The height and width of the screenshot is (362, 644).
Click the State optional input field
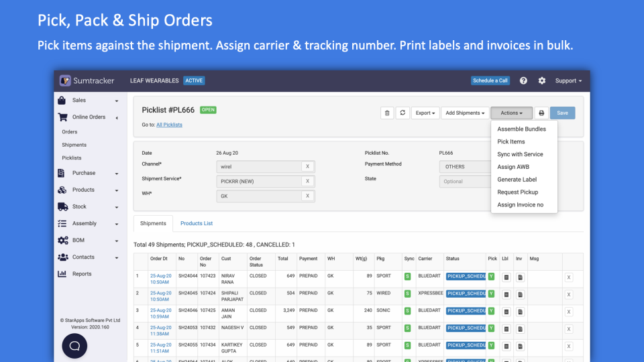[465, 182]
